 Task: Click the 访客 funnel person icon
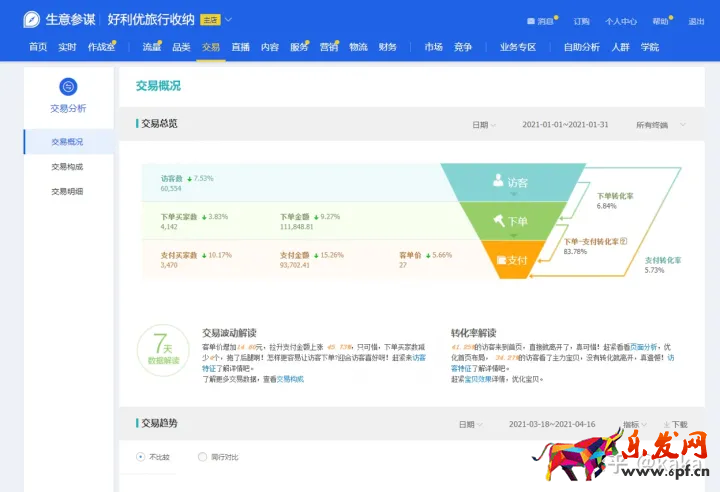(x=498, y=182)
